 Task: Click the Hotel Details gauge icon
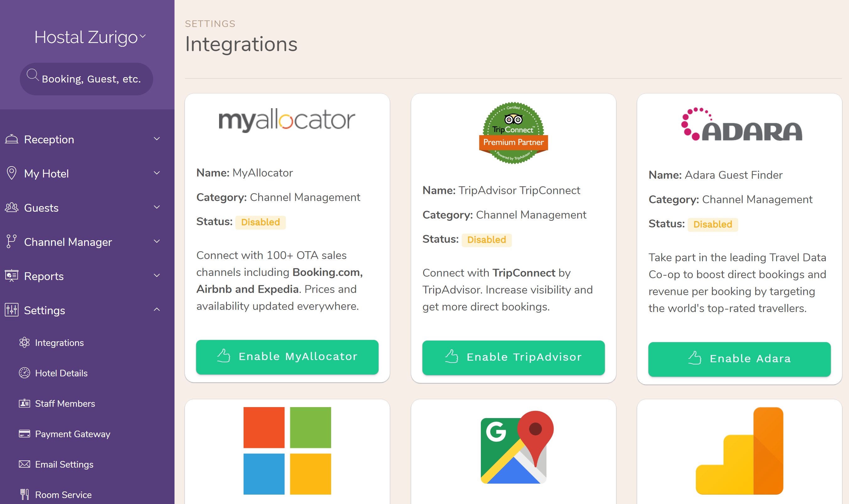point(24,373)
